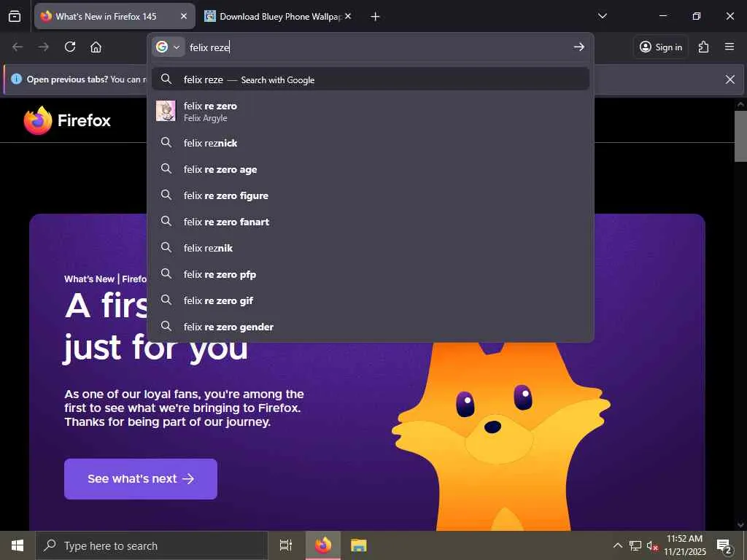Image resolution: width=747 pixels, height=560 pixels.
Task: Select 'felix re zero fanart' suggestion
Action: coord(371,222)
